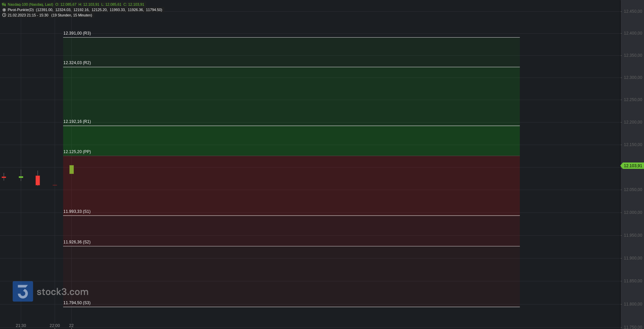Image resolution: width=644 pixels, height=329 pixels.
Task: Select the 11.794,50 (S3) support label
Action: pyautogui.click(x=77, y=303)
